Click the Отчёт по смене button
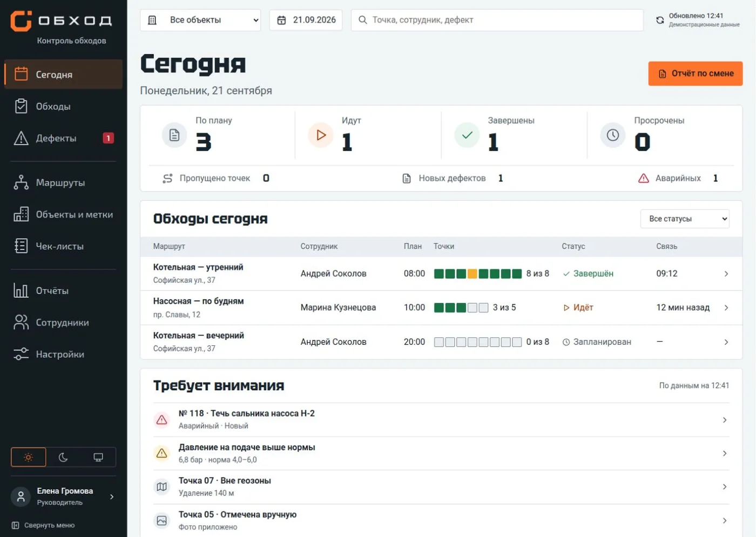The image size is (756, 537). pos(696,73)
